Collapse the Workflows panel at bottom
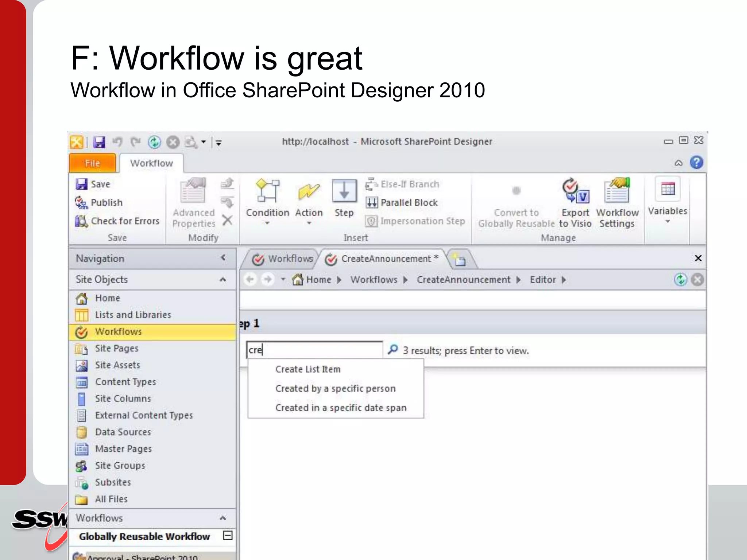This screenshot has height=560, width=747. (x=223, y=518)
